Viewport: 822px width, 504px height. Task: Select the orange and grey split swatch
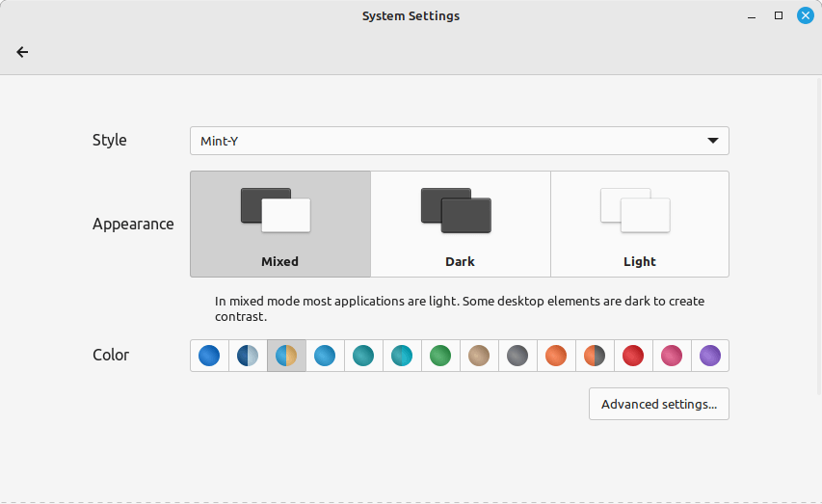click(x=595, y=356)
